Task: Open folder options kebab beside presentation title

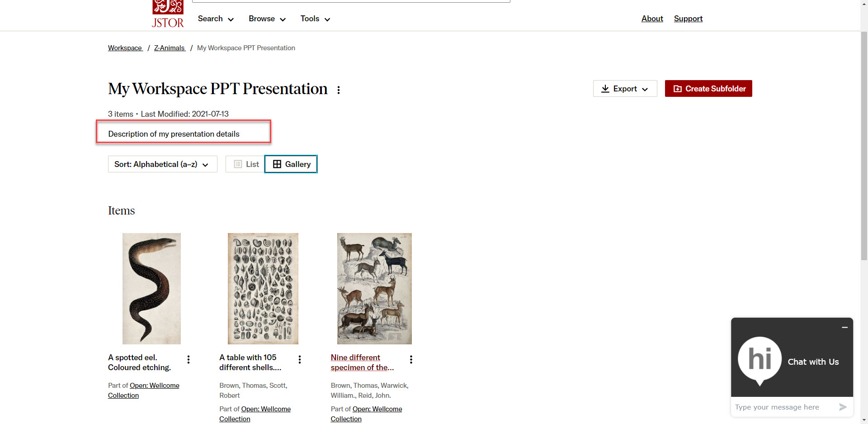Action: point(339,90)
